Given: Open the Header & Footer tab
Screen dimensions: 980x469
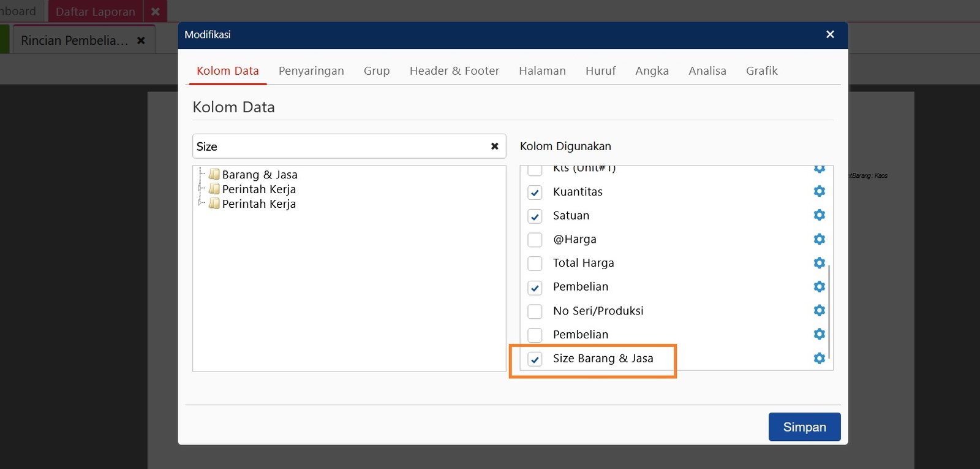Looking at the screenshot, I should pyautogui.click(x=454, y=71).
